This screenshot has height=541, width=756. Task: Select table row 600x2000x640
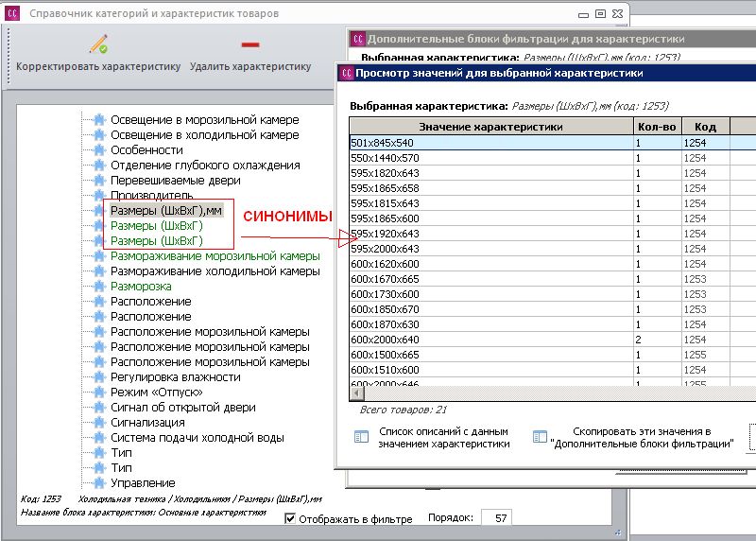click(x=553, y=340)
